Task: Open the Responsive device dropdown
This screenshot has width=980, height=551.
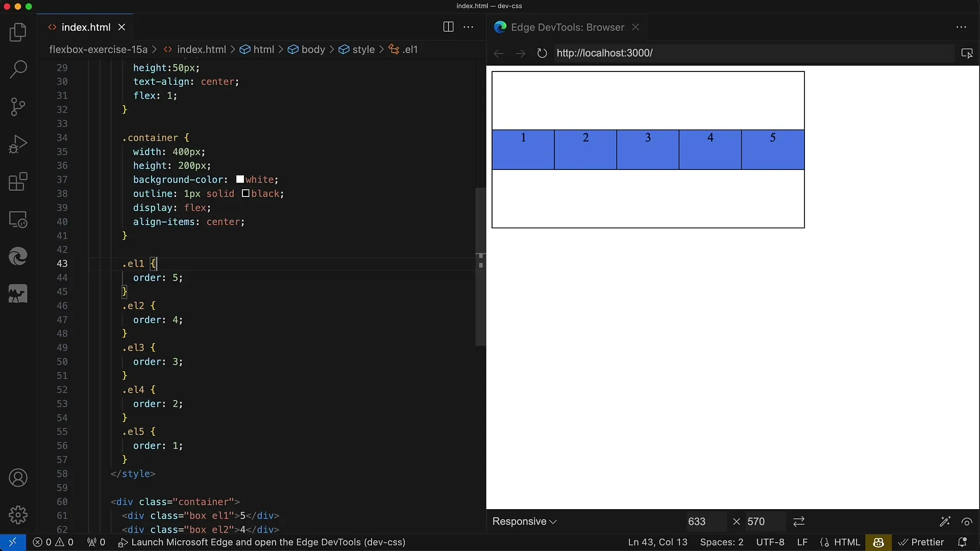Action: coord(524,521)
